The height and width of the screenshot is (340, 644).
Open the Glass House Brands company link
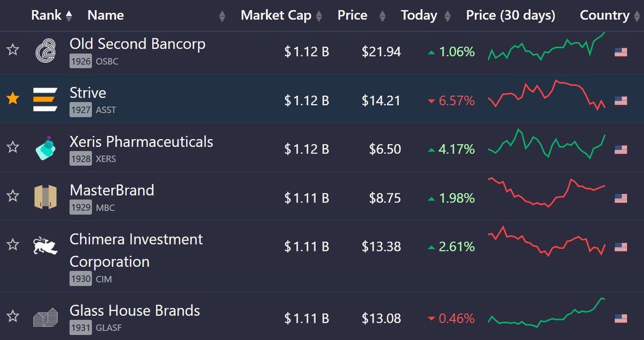pyautogui.click(x=135, y=310)
